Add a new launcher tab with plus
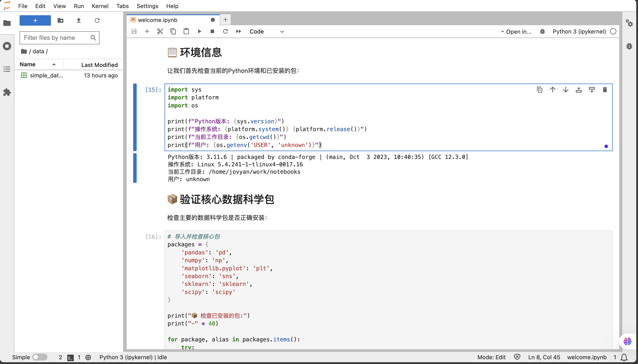This screenshot has height=364, width=638. (x=225, y=20)
